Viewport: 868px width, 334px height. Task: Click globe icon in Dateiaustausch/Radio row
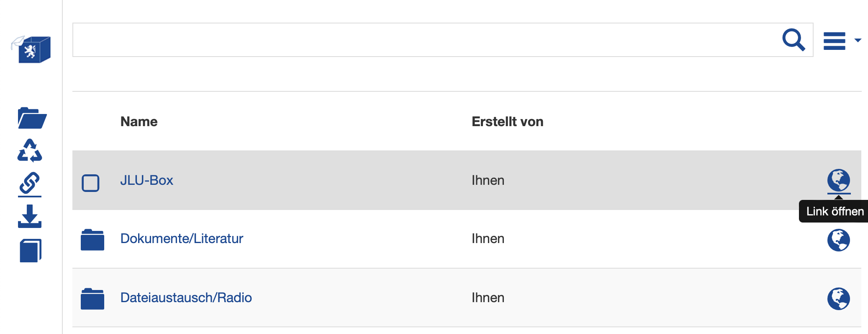[x=838, y=298]
